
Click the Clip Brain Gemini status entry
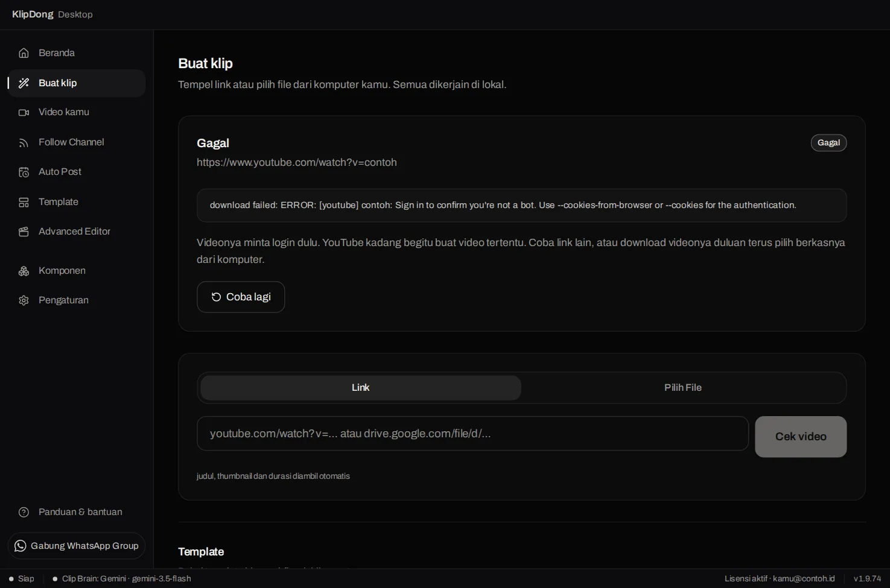point(122,578)
